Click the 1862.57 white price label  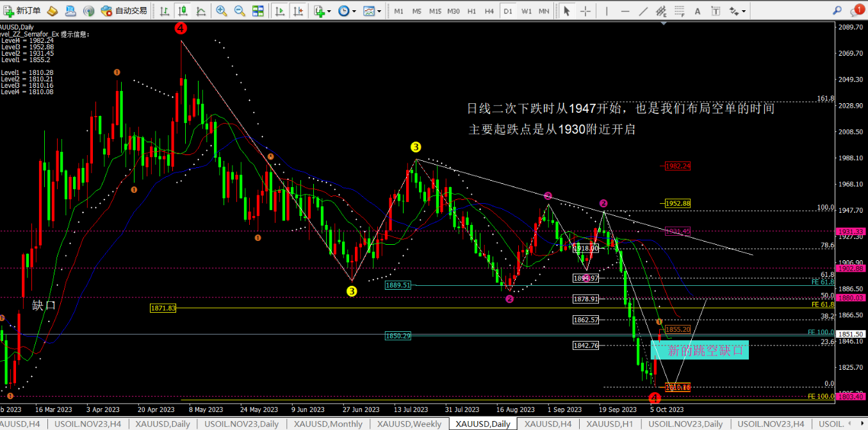585,319
